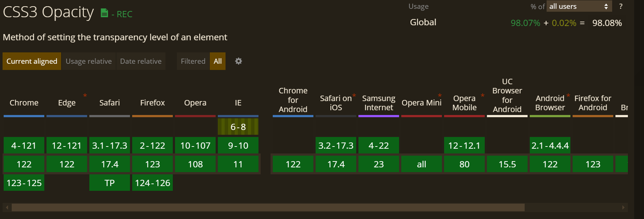The width and height of the screenshot is (644, 219).
Task: Open the settings gear icon
Action: (x=238, y=61)
